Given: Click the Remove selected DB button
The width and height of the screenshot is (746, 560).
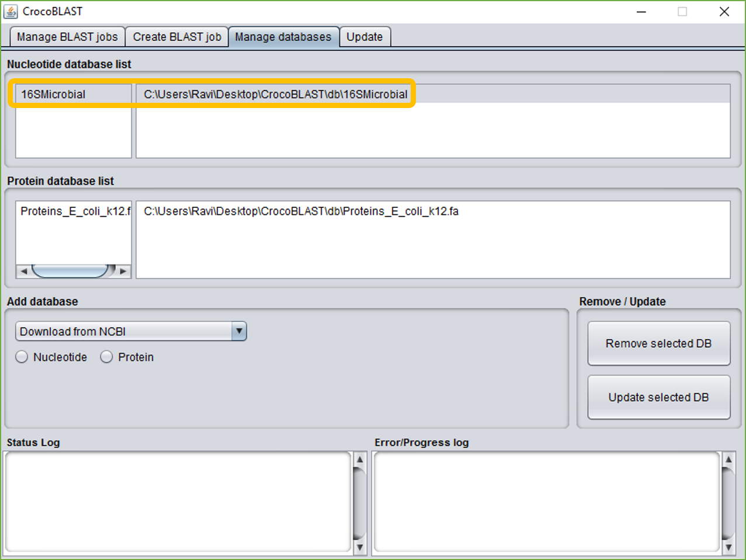Looking at the screenshot, I should tap(659, 343).
